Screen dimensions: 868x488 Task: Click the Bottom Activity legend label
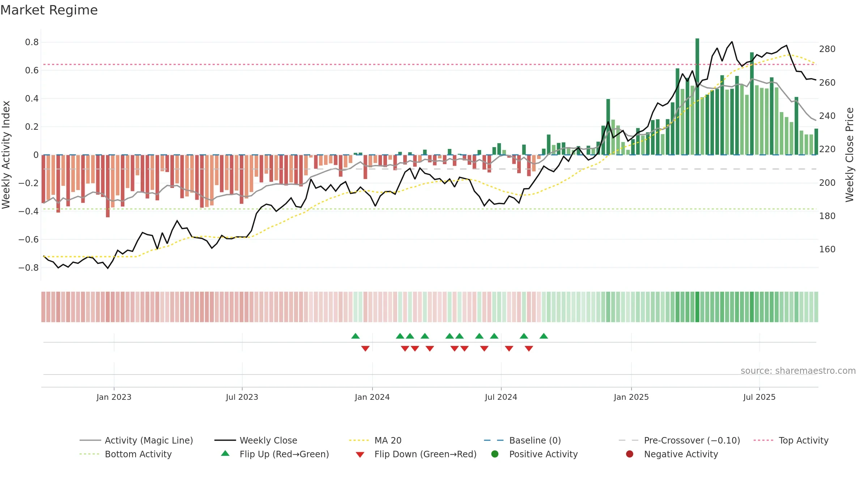click(x=138, y=454)
